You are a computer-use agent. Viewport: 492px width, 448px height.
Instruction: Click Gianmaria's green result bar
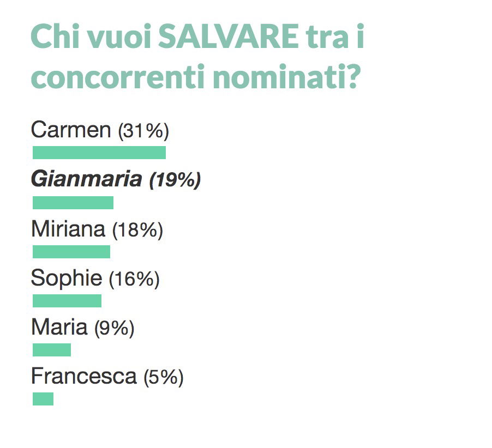click(73, 203)
